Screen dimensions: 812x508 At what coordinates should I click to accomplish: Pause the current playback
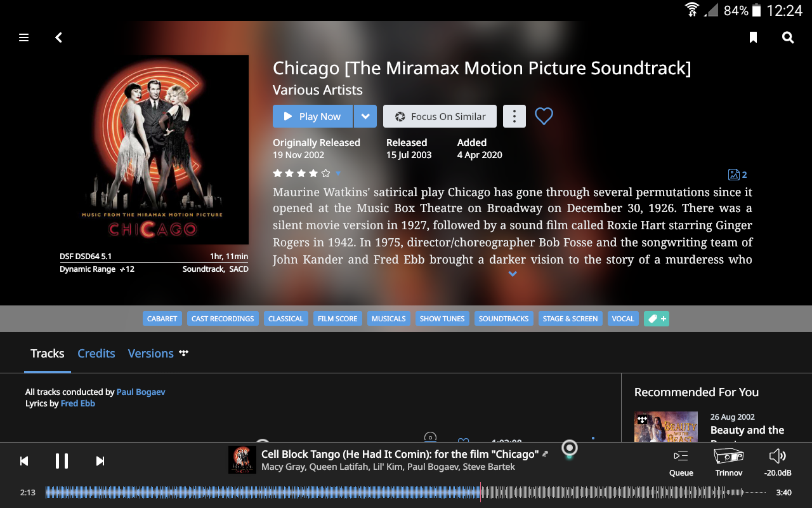[x=62, y=461]
